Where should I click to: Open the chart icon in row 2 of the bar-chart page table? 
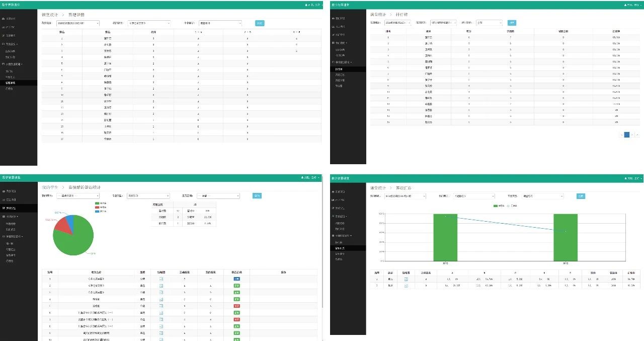pyautogui.click(x=406, y=286)
